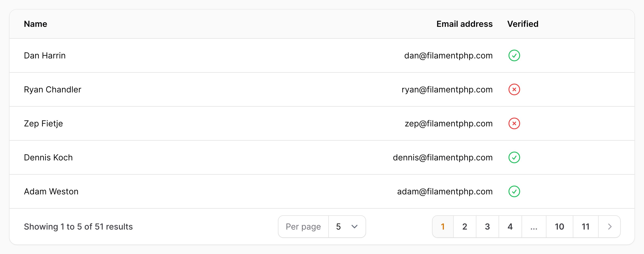This screenshot has height=254, width=644.
Task: Click Zep Fietje's red unverified X icon
Action: (514, 123)
